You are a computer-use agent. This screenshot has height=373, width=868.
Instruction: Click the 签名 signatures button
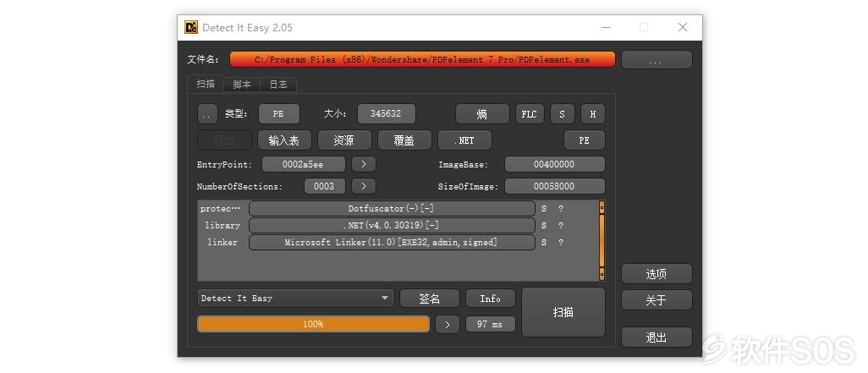tap(430, 299)
